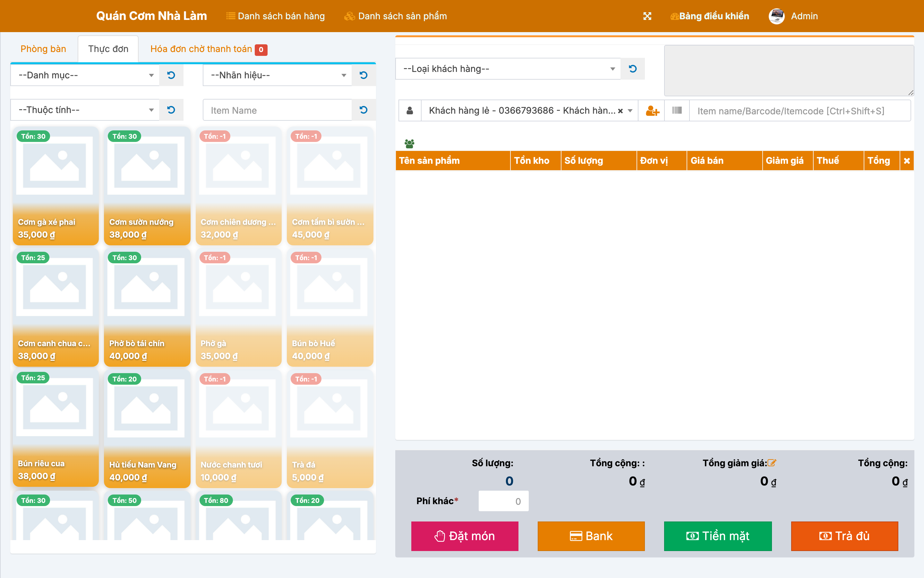
Task: Select the Nước chanh tươi item card
Action: 239,429
